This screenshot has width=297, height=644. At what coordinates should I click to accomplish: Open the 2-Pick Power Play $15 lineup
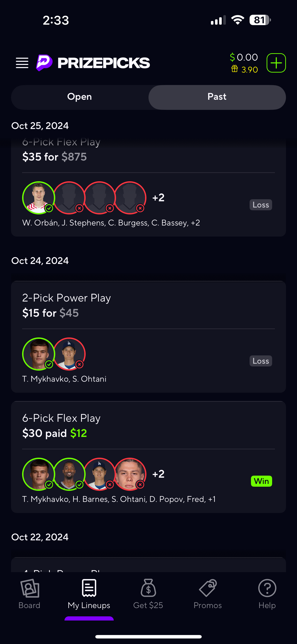pos(148,305)
